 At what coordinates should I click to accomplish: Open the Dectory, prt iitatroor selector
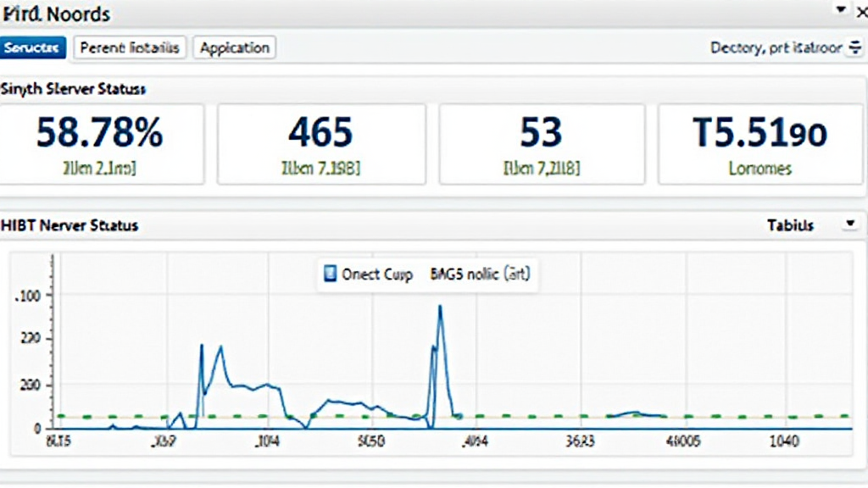pyautogui.click(x=776, y=48)
